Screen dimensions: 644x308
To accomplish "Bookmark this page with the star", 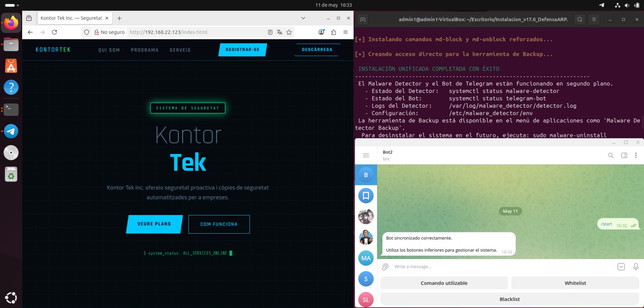I will coord(289,32).
